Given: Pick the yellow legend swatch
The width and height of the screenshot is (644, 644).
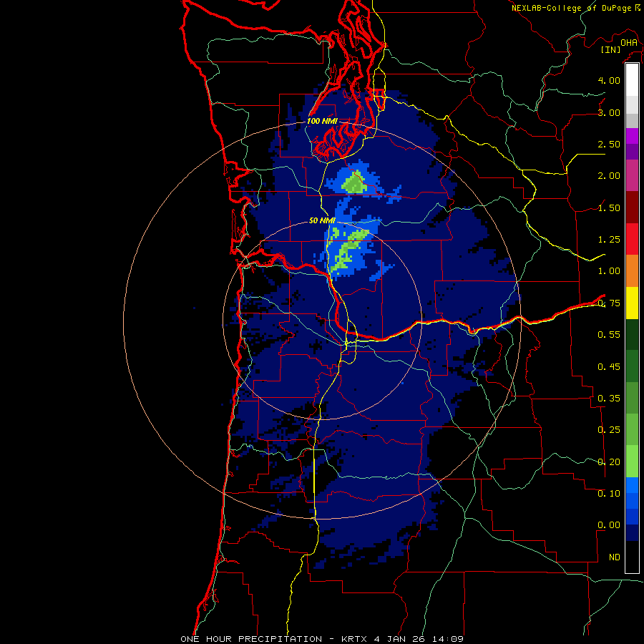Looking at the screenshot, I should [632, 303].
